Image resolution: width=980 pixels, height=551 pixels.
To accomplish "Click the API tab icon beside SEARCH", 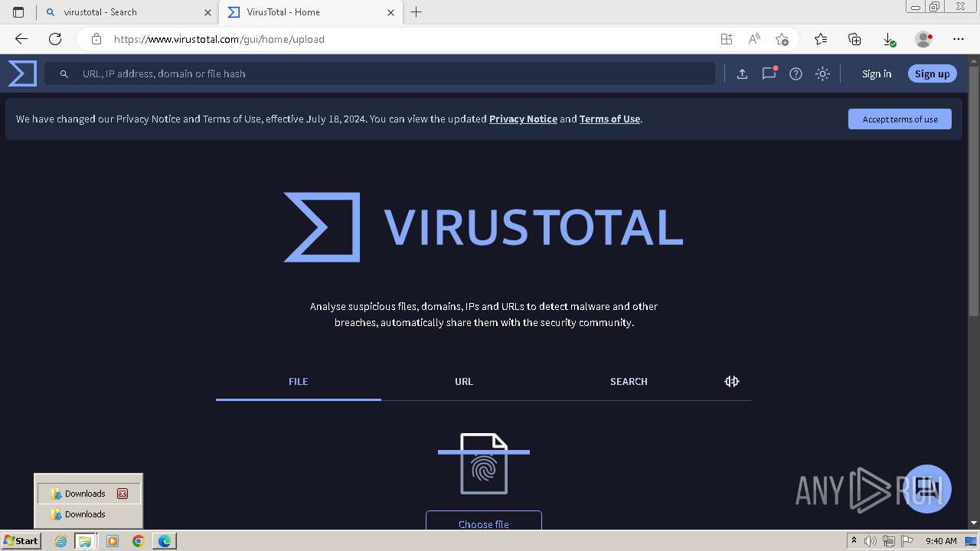I will (732, 381).
